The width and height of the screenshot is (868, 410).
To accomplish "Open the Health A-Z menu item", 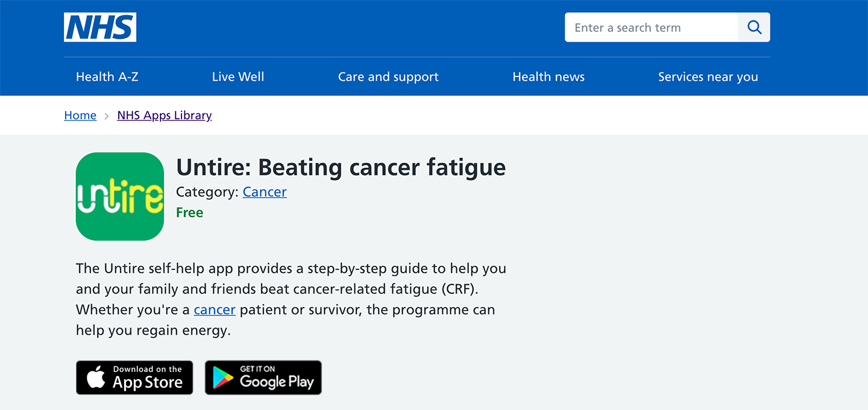I will pyautogui.click(x=107, y=77).
